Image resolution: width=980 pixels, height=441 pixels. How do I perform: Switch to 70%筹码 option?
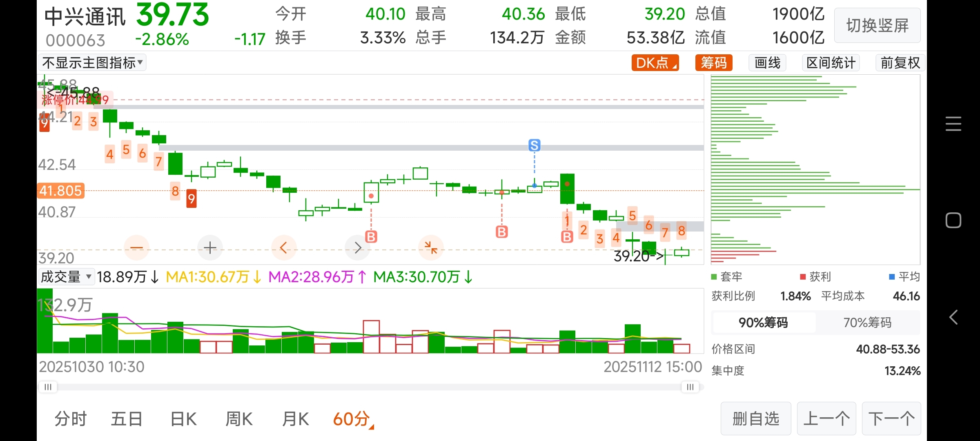[x=867, y=323]
